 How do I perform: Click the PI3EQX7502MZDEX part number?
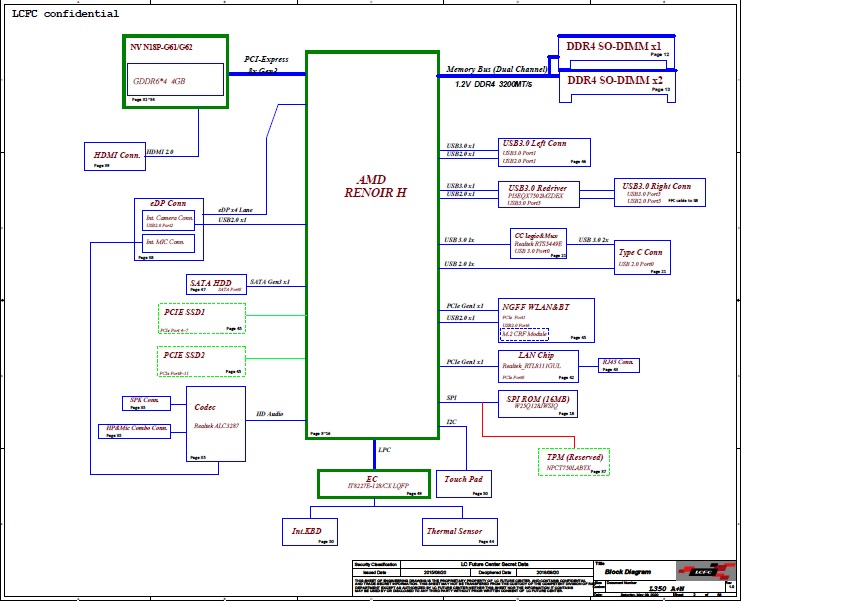pos(536,195)
